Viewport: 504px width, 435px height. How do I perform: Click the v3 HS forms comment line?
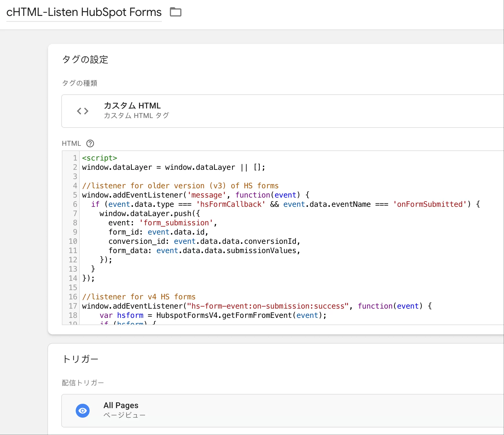(180, 186)
